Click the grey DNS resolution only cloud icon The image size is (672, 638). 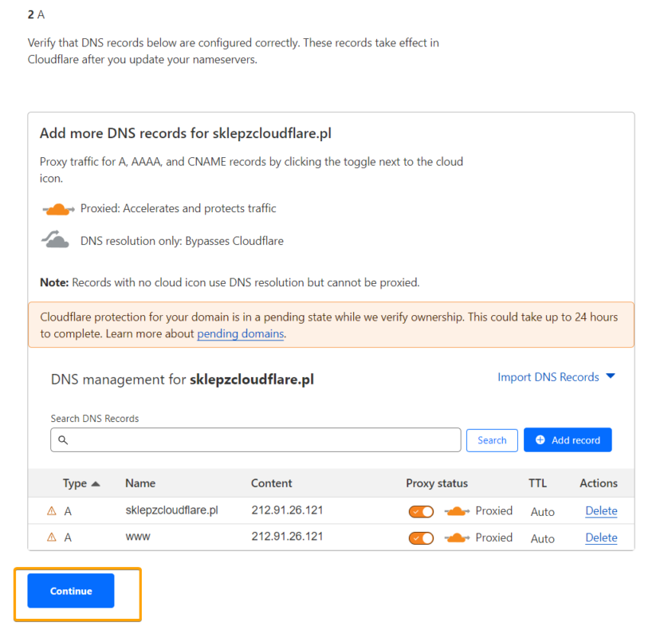click(56, 240)
